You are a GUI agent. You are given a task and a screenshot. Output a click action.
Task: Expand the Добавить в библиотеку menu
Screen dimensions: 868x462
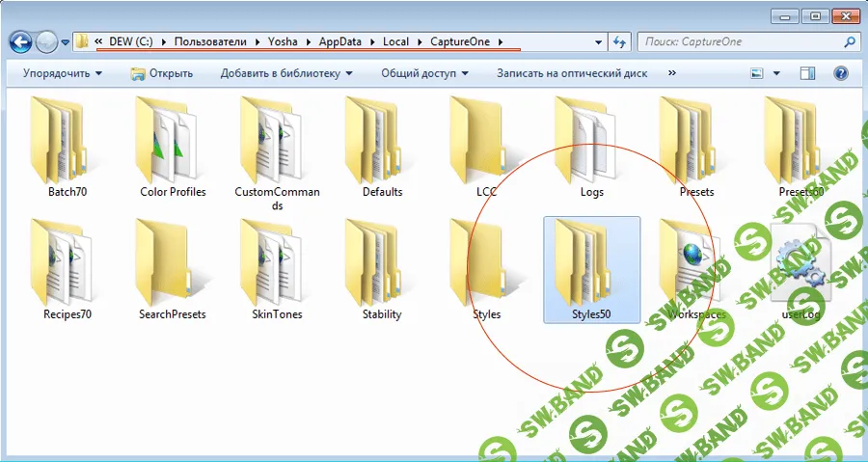(286, 73)
